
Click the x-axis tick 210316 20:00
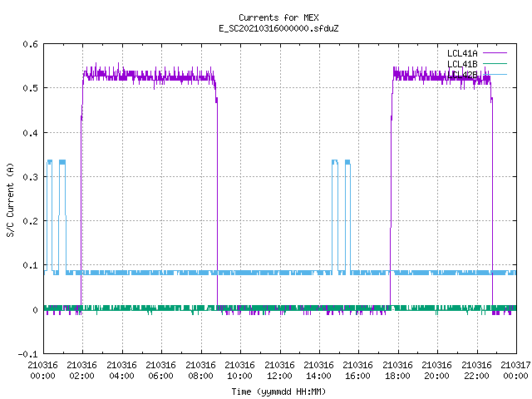436,371
